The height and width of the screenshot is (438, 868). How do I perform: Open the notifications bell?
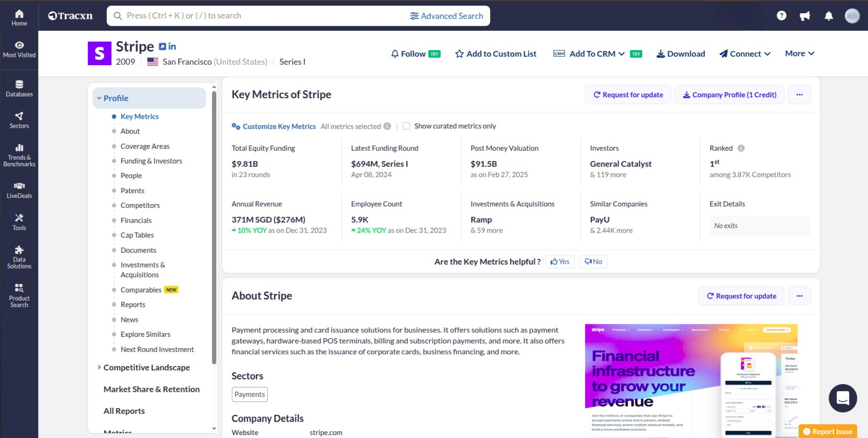(x=828, y=16)
